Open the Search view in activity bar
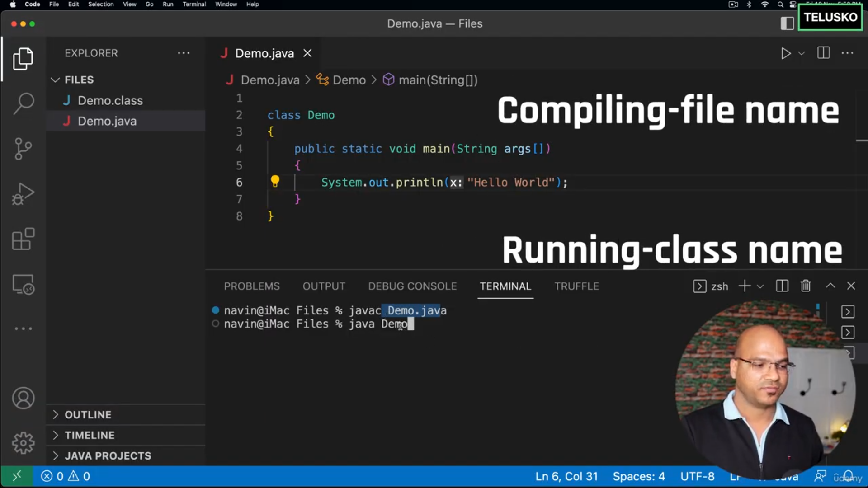The image size is (868, 488). [23, 103]
